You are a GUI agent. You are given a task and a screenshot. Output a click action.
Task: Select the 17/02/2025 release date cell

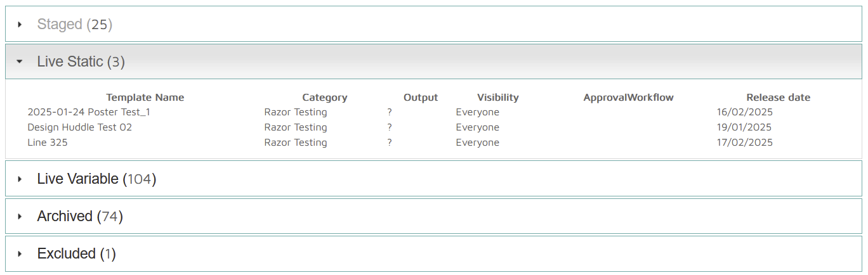pyautogui.click(x=744, y=143)
